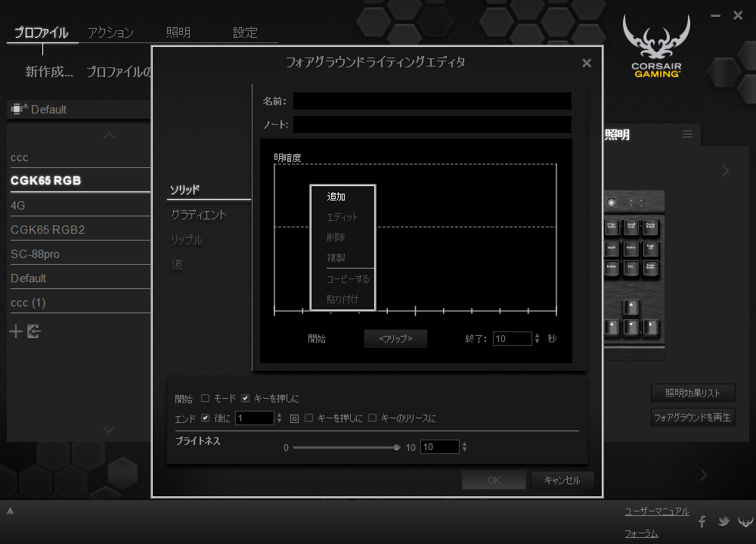This screenshot has height=544, width=756.
Task: Click the ブライトネス value stepper arrows
Action: [x=464, y=446]
